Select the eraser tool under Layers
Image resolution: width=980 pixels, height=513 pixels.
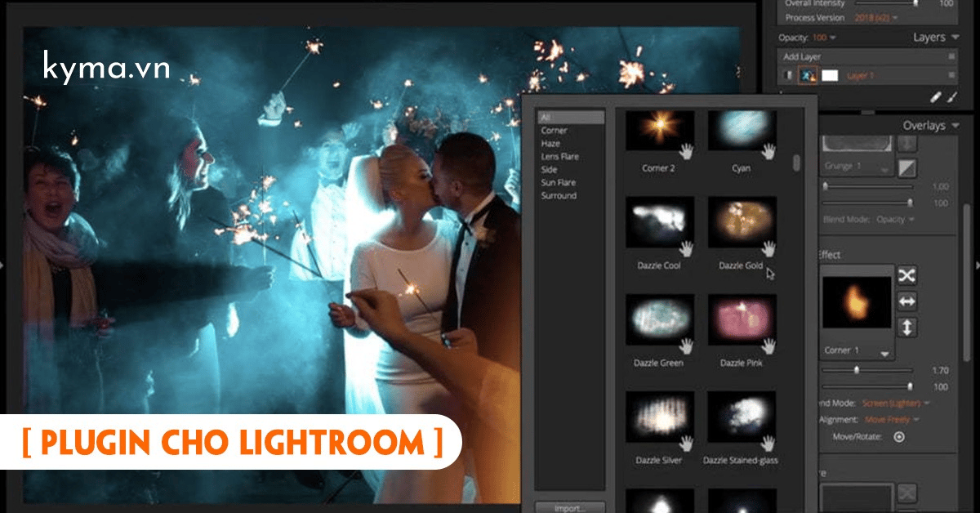point(936,96)
